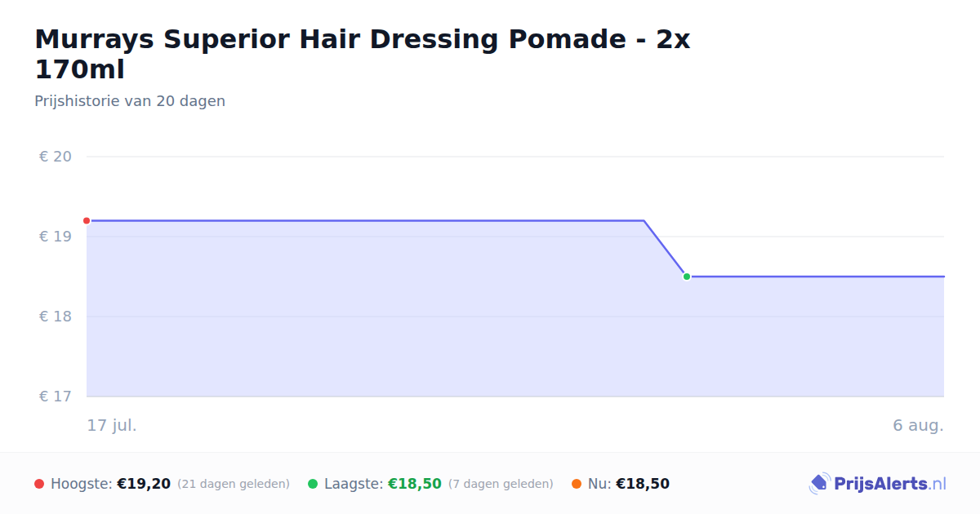
Task: Click the red dot beside Hoogste
Action: point(39,484)
